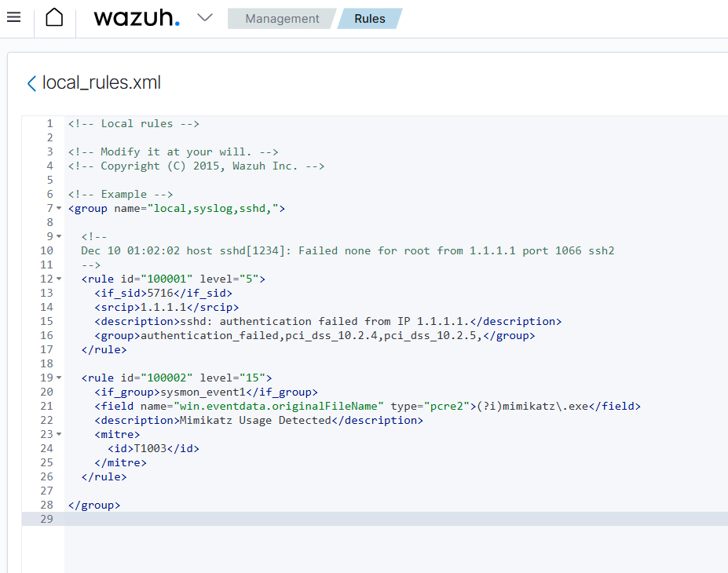Screen dimensions: 728x573
Task: Open the dropdown chevron next to wazuh
Action: point(205,18)
